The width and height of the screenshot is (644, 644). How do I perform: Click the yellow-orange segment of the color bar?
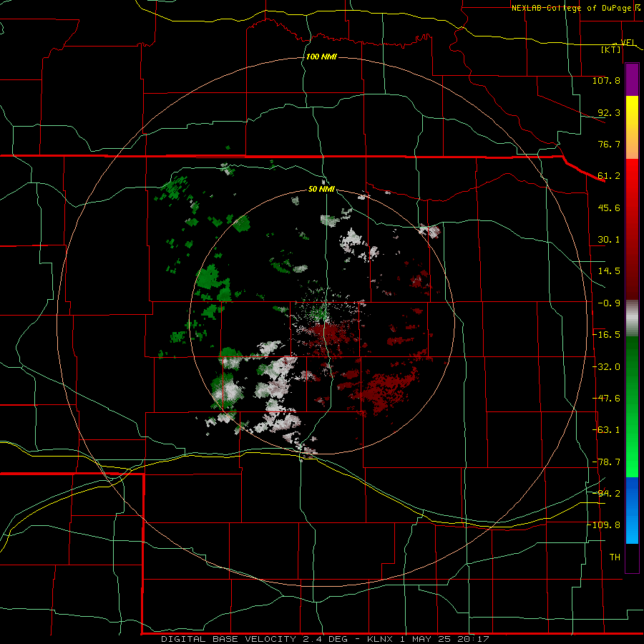pos(632,127)
